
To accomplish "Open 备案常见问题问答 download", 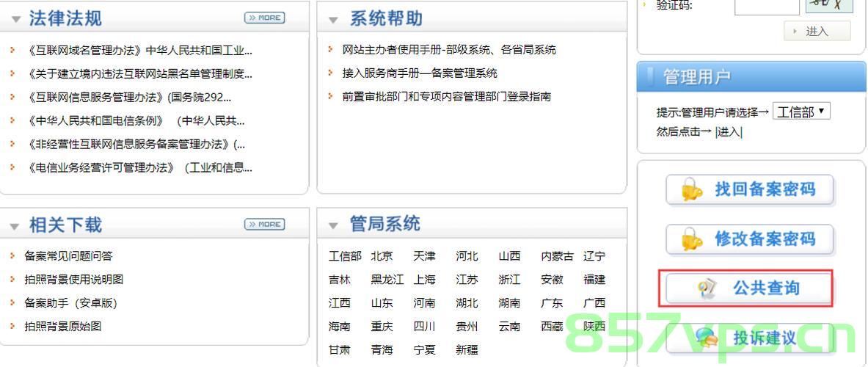I will pos(69,255).
